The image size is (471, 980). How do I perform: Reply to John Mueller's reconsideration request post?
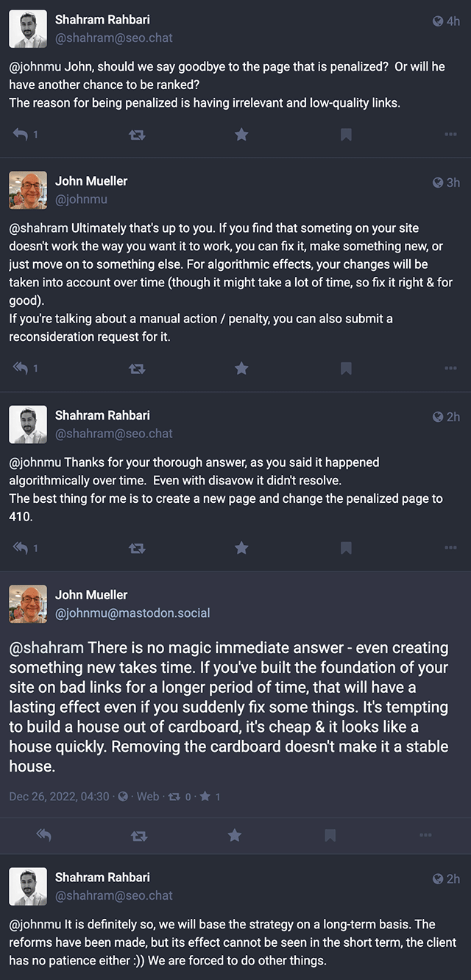coord(21,368)
